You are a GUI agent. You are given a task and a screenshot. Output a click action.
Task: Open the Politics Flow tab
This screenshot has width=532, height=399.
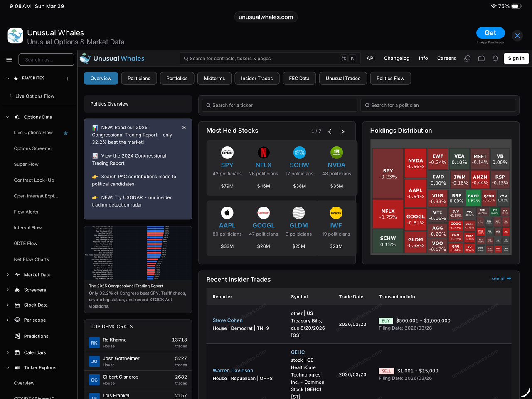(390, 79)
